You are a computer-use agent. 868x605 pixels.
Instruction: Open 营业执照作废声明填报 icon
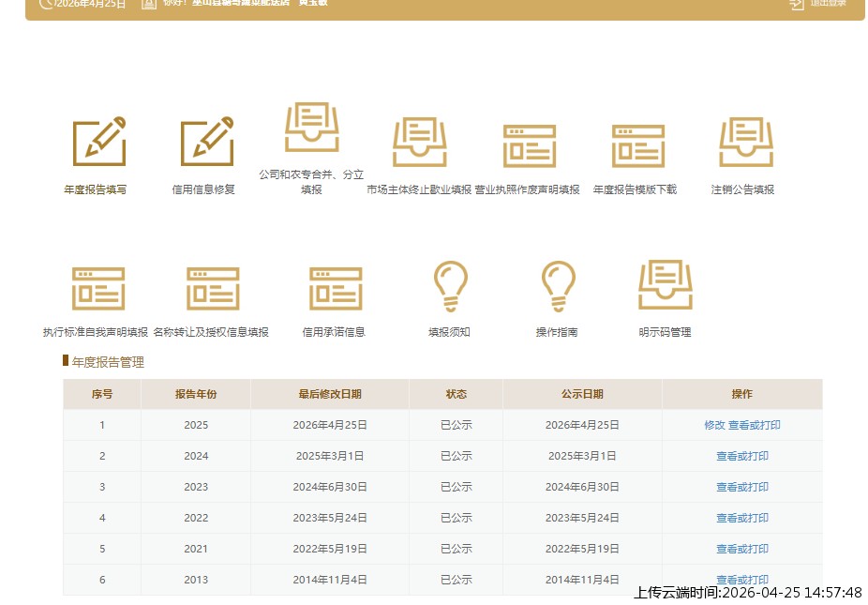coord(529,145)
